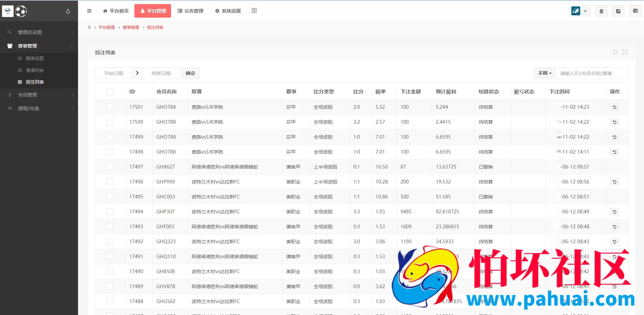Click the trash icon in top bar

pyautogui.click(x=601, y=11)
